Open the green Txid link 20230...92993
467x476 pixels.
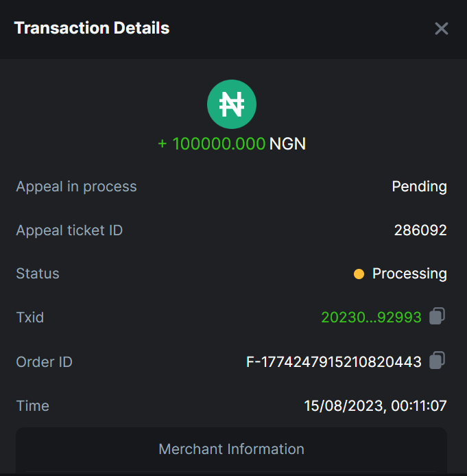coord(371,318)
